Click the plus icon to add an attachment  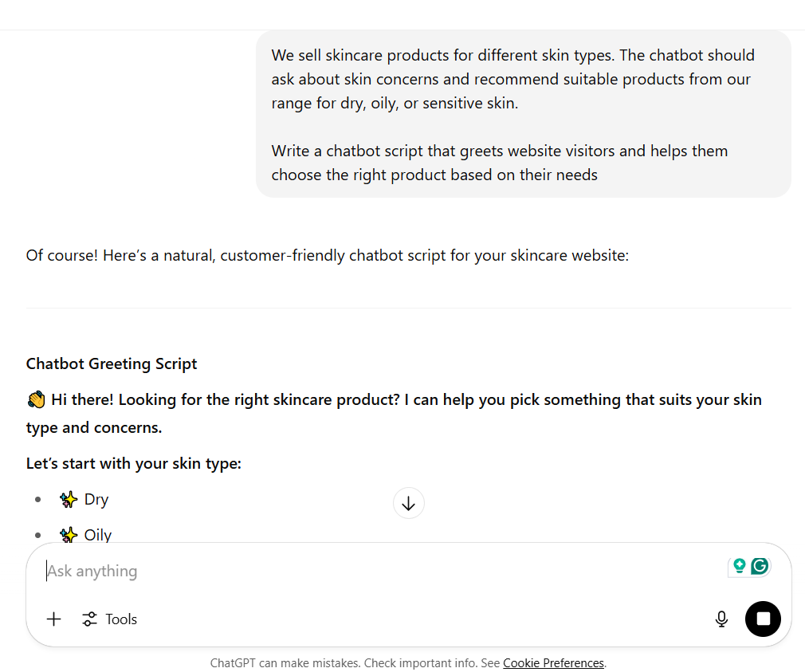53,619
